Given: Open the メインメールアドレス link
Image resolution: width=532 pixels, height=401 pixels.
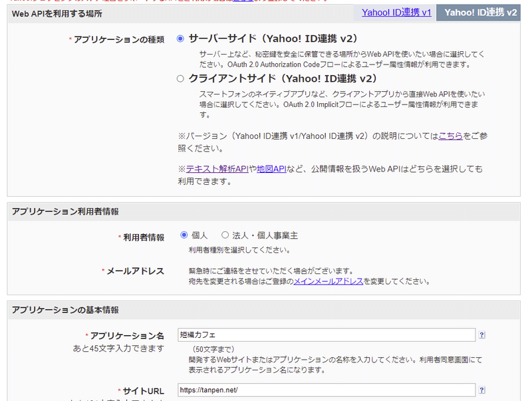Looking at the screenshot, I should click(328, 281).
